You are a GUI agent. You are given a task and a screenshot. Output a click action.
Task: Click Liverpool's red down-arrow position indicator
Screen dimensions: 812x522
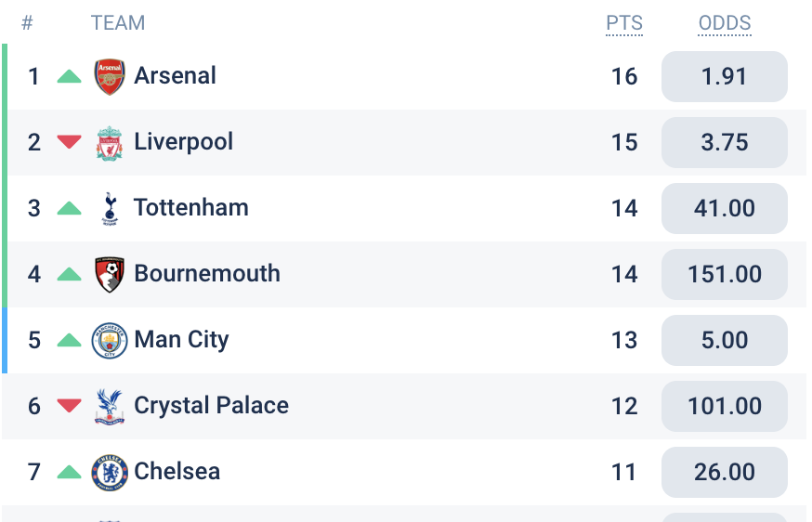pyautogui.click(x=70, y=142)
